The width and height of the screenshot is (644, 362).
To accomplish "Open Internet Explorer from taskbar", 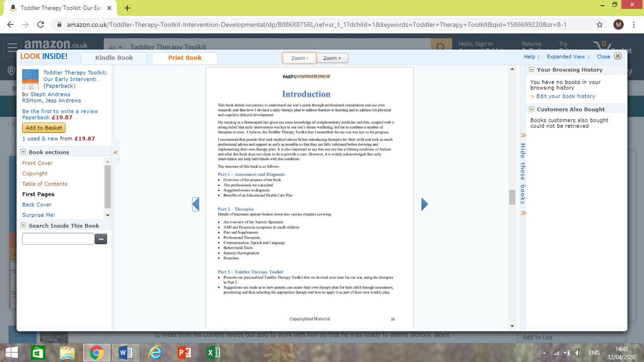I will click(x=155, y=353).
